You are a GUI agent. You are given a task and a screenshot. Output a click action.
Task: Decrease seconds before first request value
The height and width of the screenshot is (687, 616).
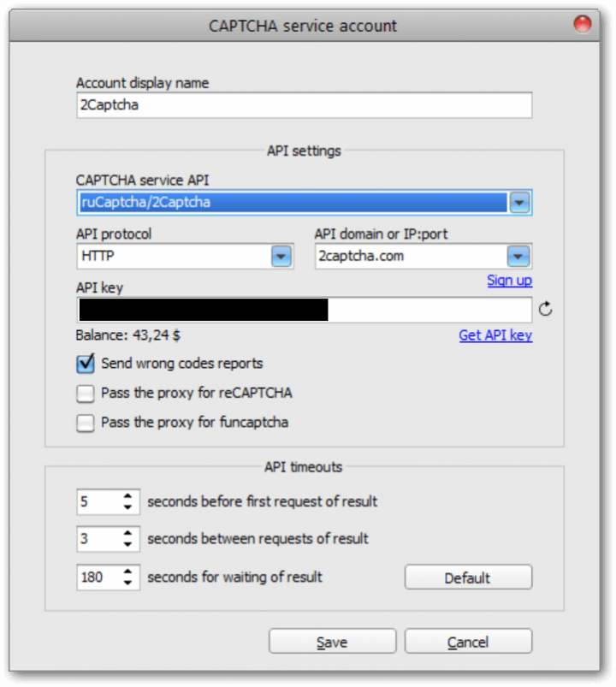[127, 507]
